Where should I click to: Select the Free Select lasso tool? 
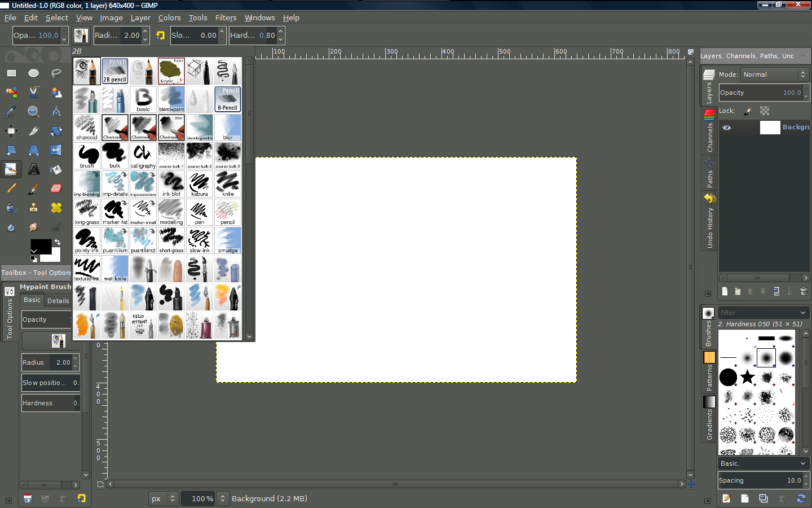(x=56, y=73)
